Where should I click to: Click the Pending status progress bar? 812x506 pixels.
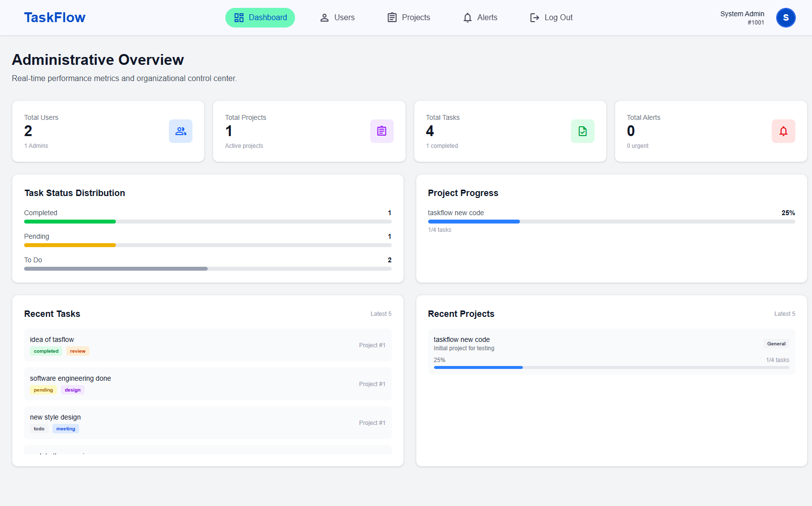(x=208, y=245)
